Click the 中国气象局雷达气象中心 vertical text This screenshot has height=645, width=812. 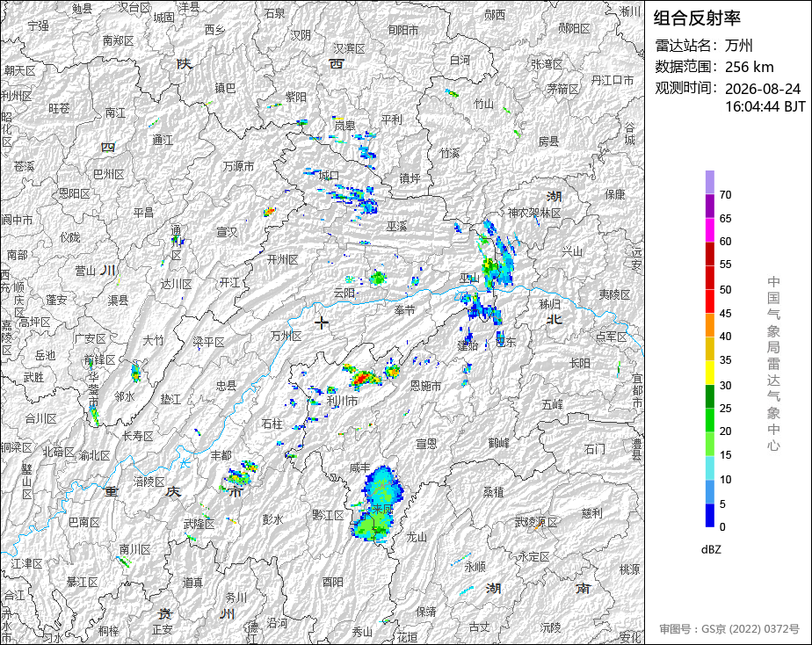(x=773, y=364)
